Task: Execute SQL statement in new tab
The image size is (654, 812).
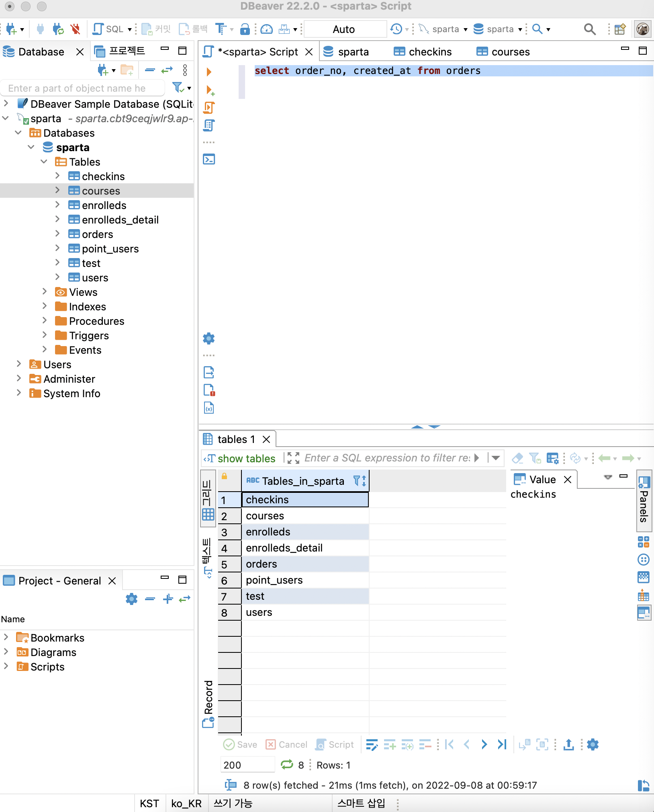Action: pos(210,90)
